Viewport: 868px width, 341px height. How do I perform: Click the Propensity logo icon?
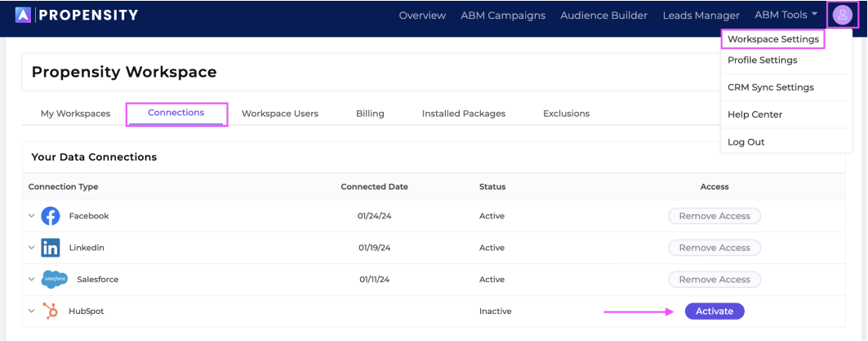pos(23,15)
